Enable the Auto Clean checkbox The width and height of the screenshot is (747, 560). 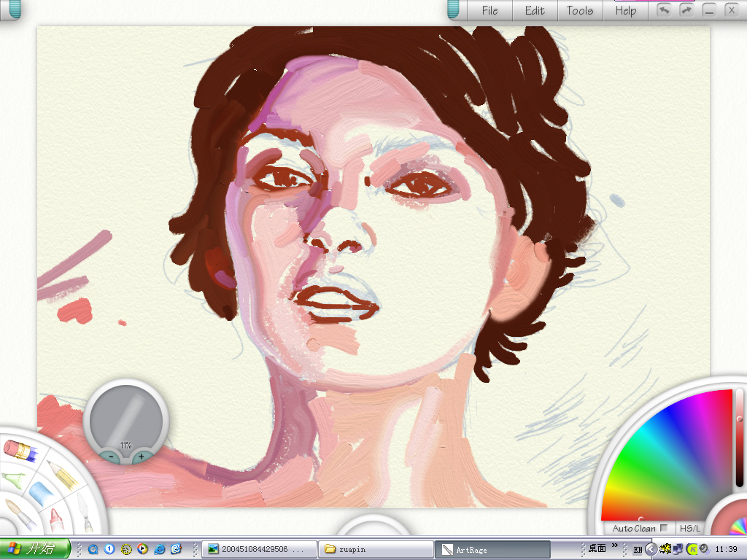(664, 528)
